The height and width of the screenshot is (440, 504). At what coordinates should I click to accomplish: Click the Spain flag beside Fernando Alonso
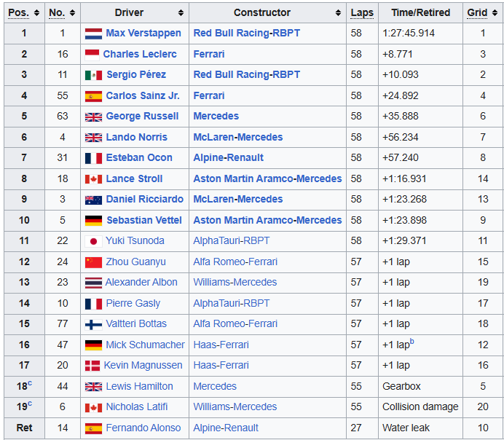point(93,428)
